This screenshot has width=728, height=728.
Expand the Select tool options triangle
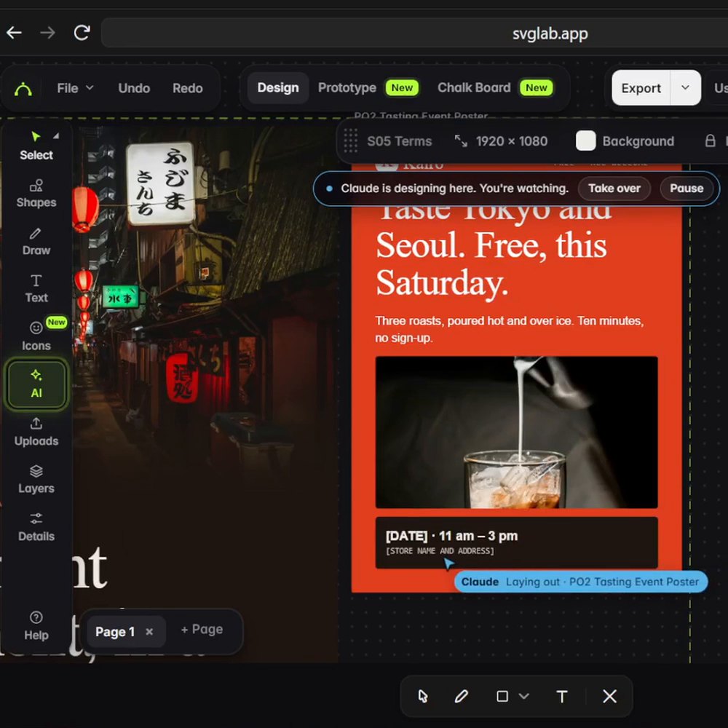[56, 136]
